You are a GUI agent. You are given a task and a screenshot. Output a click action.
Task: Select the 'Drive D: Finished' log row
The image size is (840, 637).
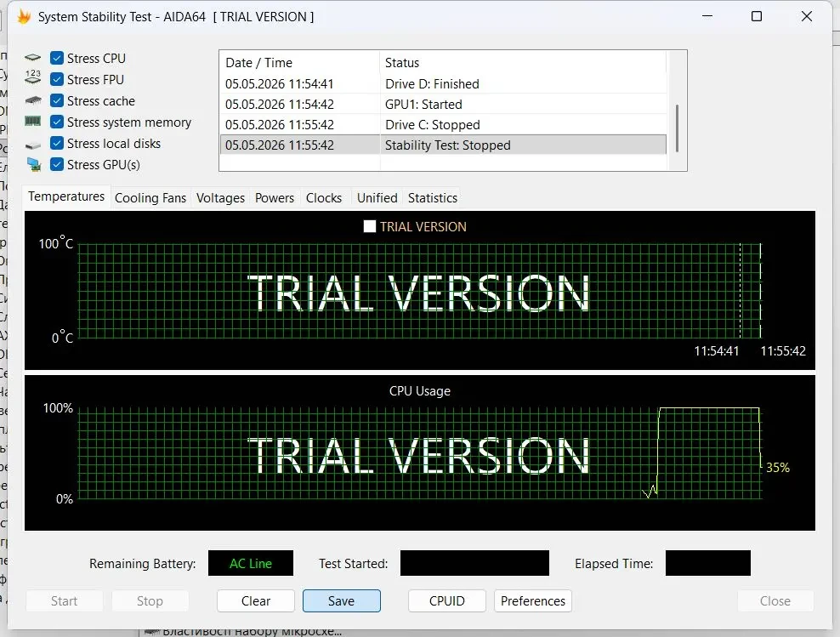tap(443, 84)
